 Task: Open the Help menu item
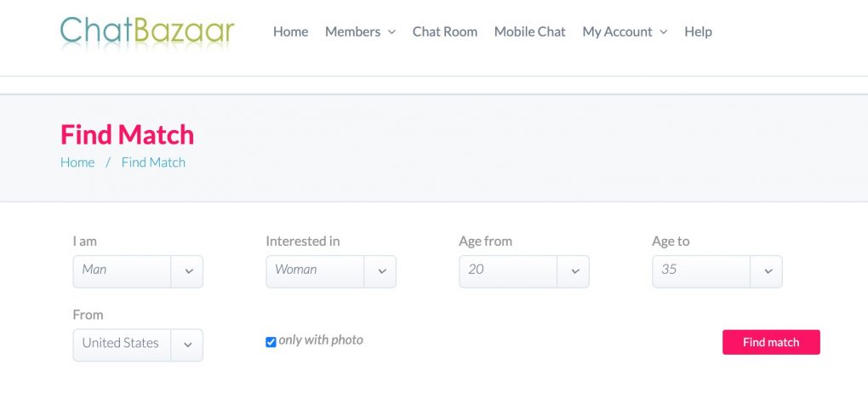tap(698, 31)
